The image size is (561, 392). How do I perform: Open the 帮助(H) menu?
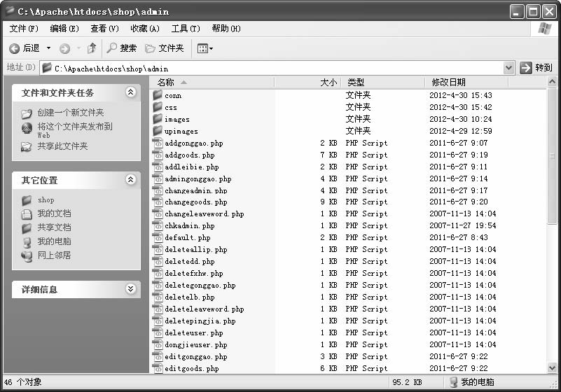coord(226,29)
